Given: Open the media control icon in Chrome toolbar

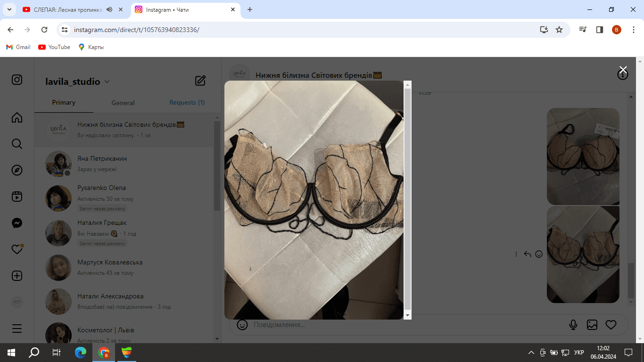Looking at the screenshot, I should point(583,30).
